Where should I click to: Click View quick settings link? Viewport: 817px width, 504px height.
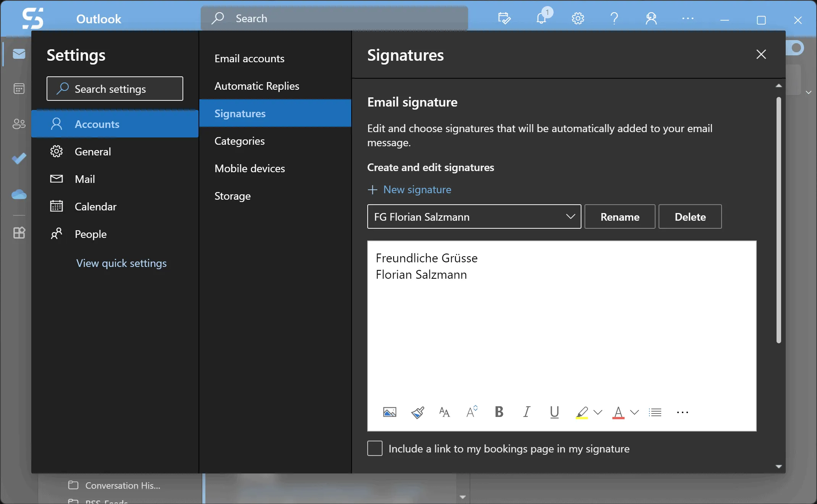pos(121,263)
